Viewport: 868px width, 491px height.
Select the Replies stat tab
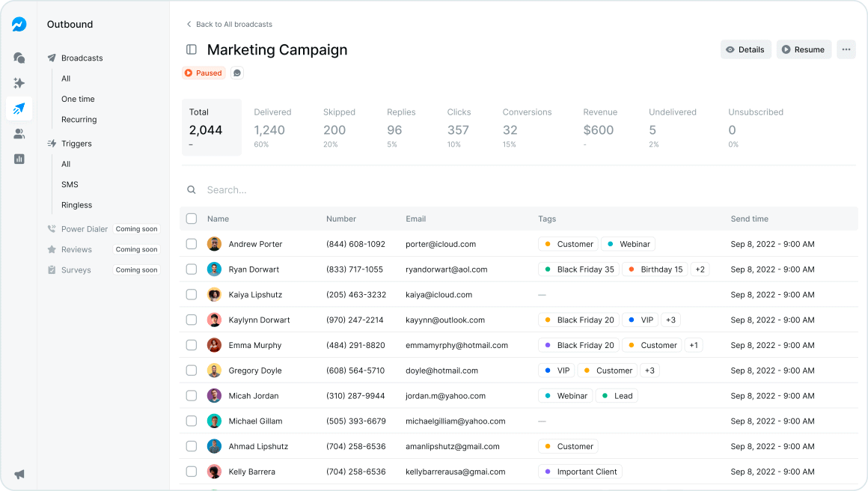pyautogui.click(x=401, y=127)
